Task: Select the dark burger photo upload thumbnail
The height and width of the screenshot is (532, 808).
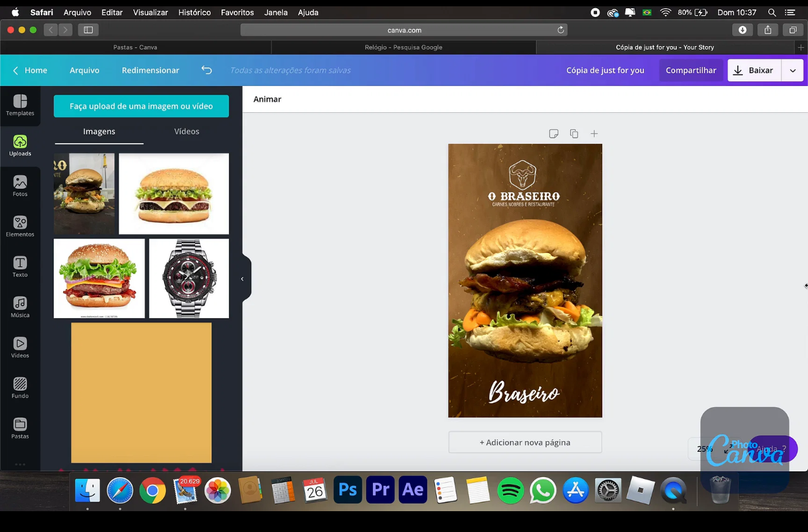Action: (84, 194)
